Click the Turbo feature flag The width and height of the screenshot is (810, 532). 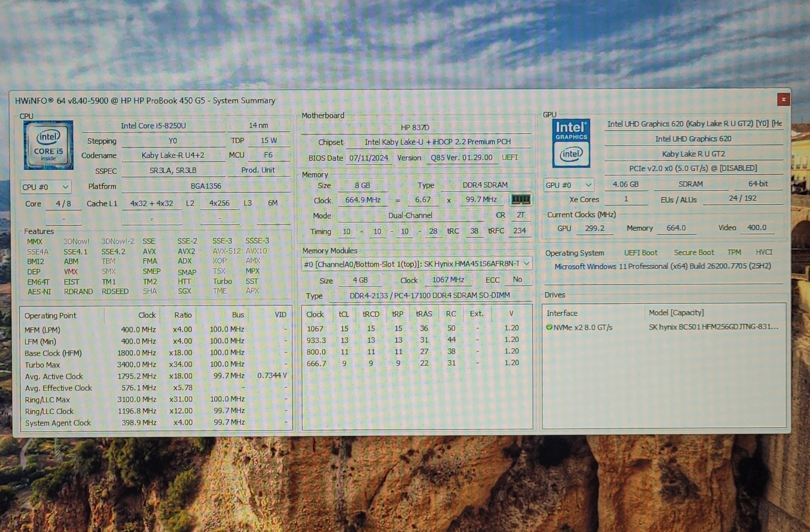[x=222, y=281]
